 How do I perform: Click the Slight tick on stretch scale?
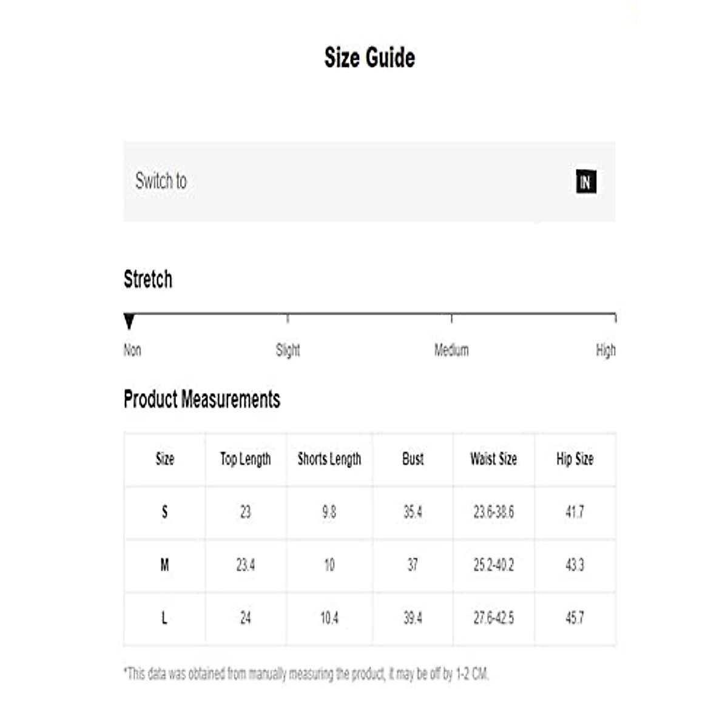coord(288,318)
